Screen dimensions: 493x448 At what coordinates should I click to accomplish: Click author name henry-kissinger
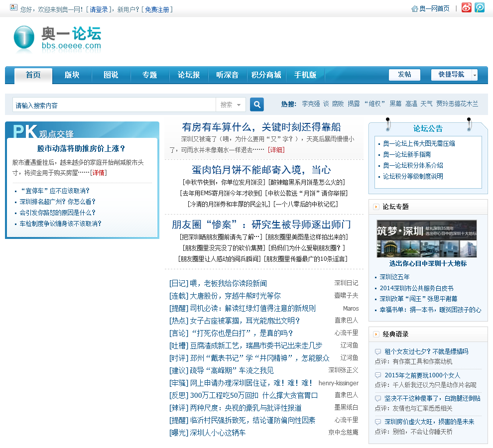(x=338, y=383)
